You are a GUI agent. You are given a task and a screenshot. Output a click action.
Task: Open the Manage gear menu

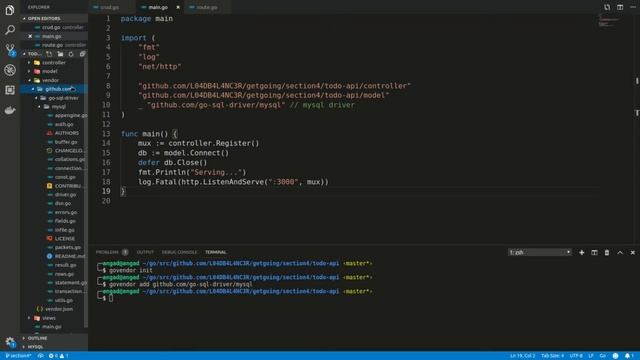tap(10, 342)
